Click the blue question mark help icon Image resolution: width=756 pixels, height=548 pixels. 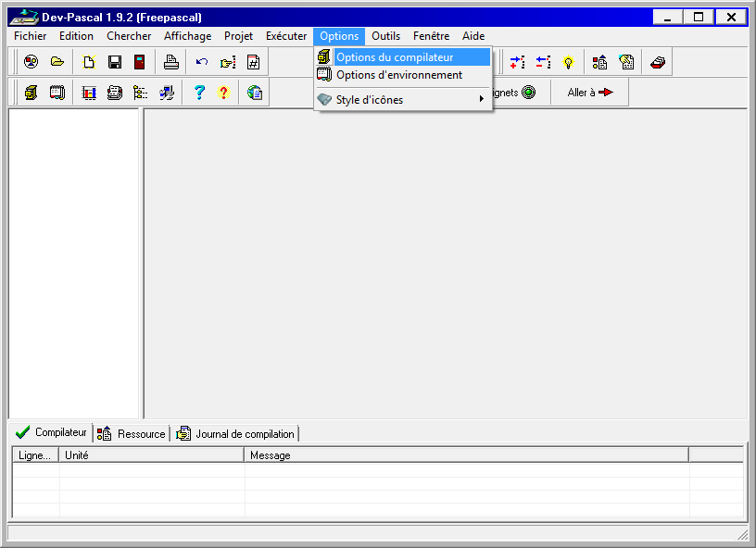(x=198, y=93)
